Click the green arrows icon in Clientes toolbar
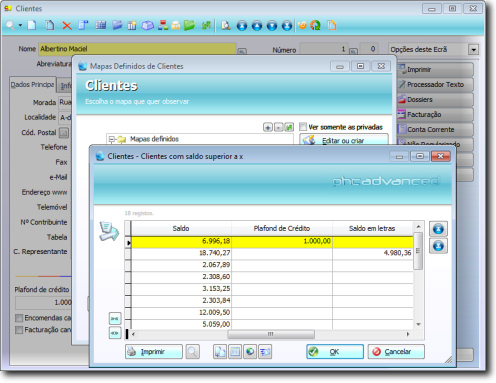The width and height of the screenshot is (496, 383). tap(206, 25)
